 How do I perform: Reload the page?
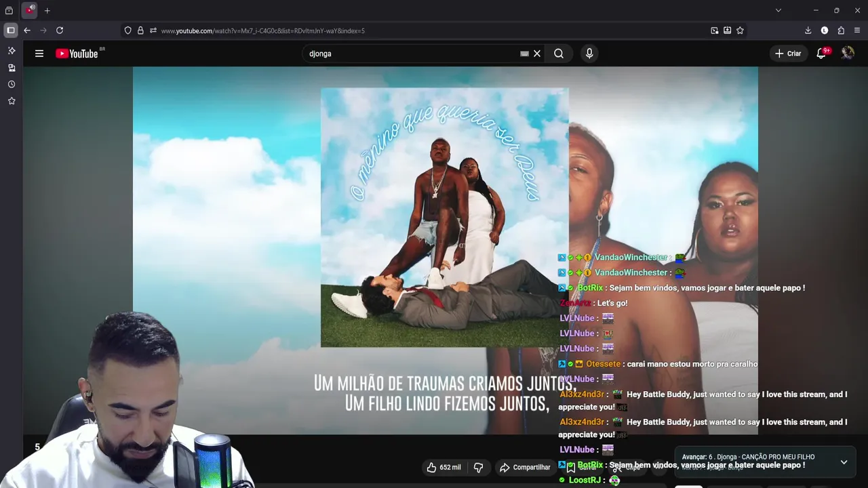[60, 30]
